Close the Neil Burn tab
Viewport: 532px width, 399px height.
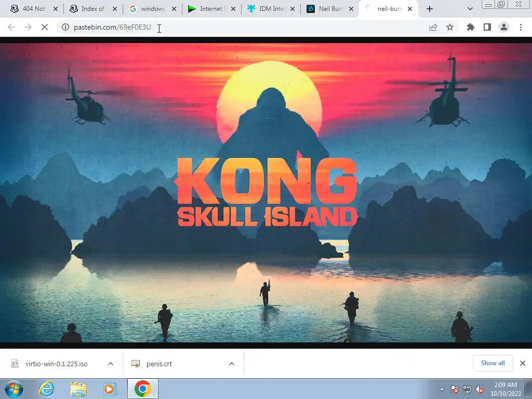click(x=351, y=9)
